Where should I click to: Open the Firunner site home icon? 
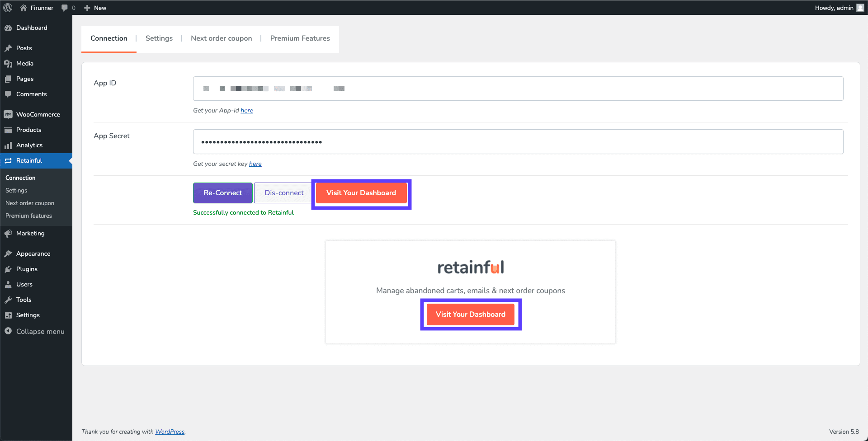coord(24,8)
